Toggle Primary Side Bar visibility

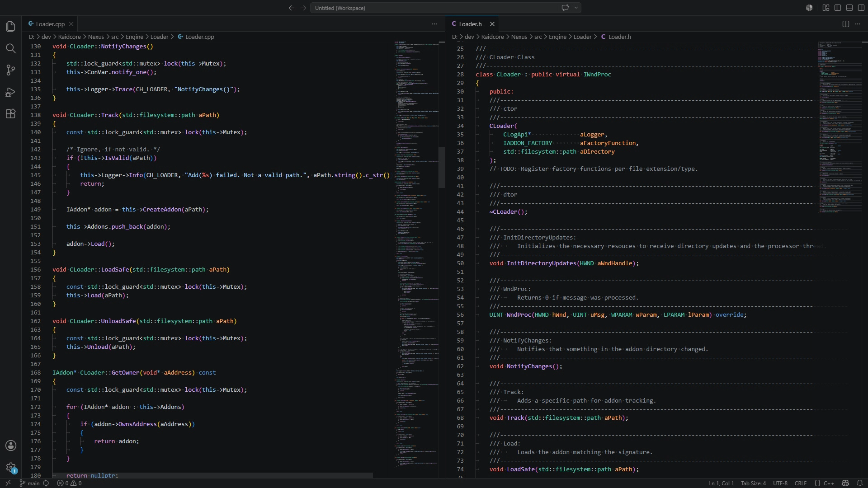pyautogui.click(x=838, y=8)
